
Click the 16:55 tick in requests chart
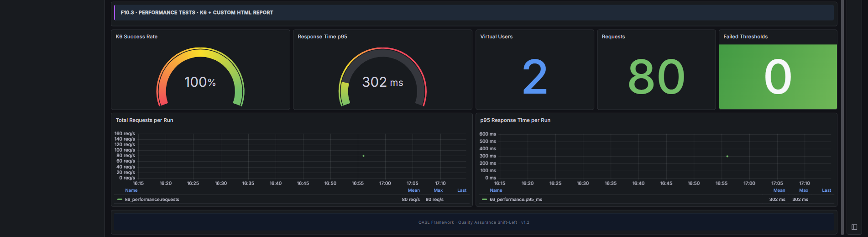[358, 183]
